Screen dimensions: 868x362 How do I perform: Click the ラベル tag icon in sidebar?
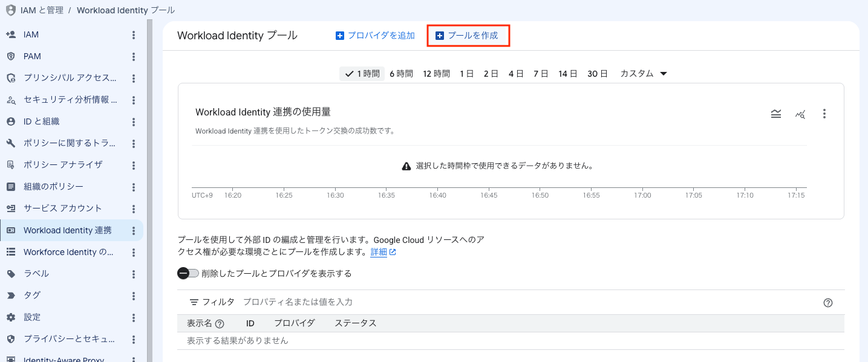pos(11,274)
